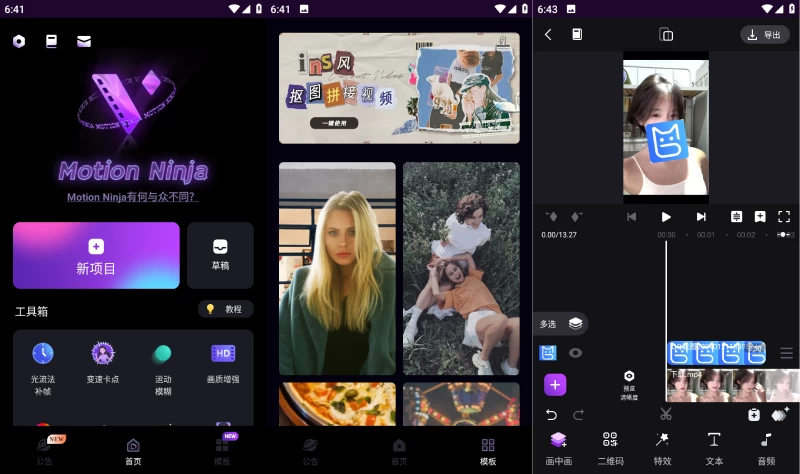Open the two women on grass template
The width and height of the screenshot is (800, 474).
(461, 268)
